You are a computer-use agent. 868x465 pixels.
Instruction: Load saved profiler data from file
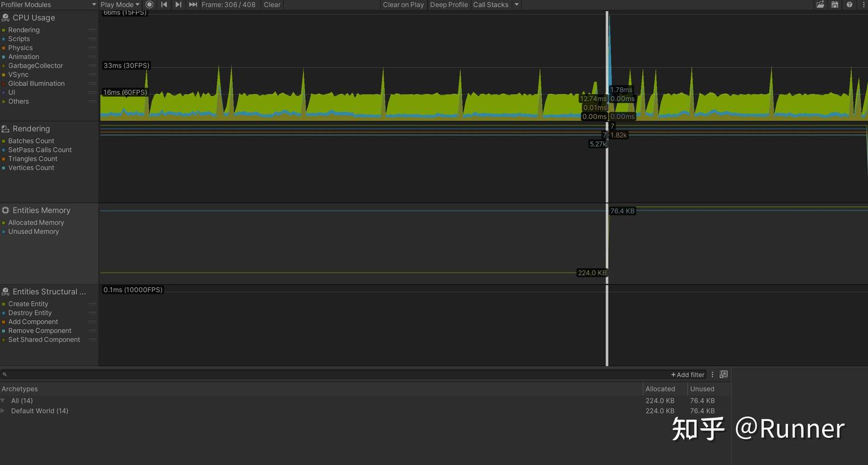[820, 5]
